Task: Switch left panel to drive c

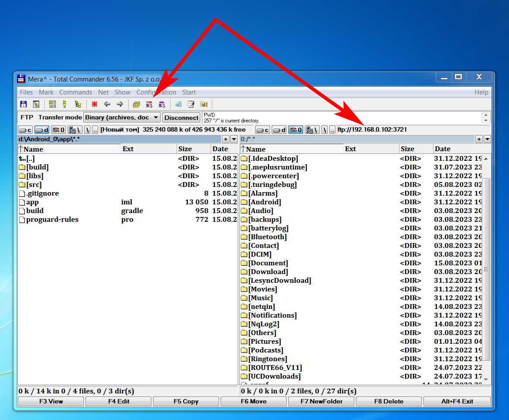Action: [x=25, y=130]
